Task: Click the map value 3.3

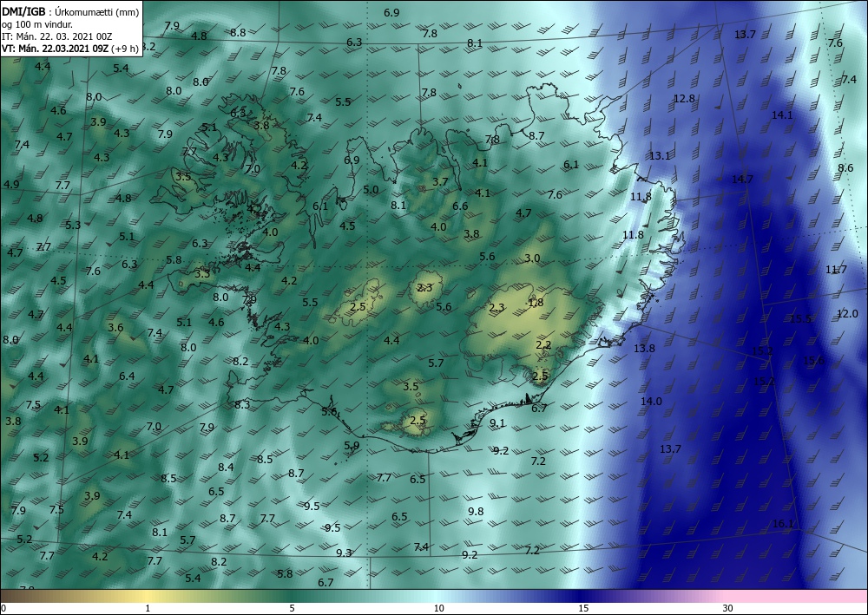Action: click(202, 274)
